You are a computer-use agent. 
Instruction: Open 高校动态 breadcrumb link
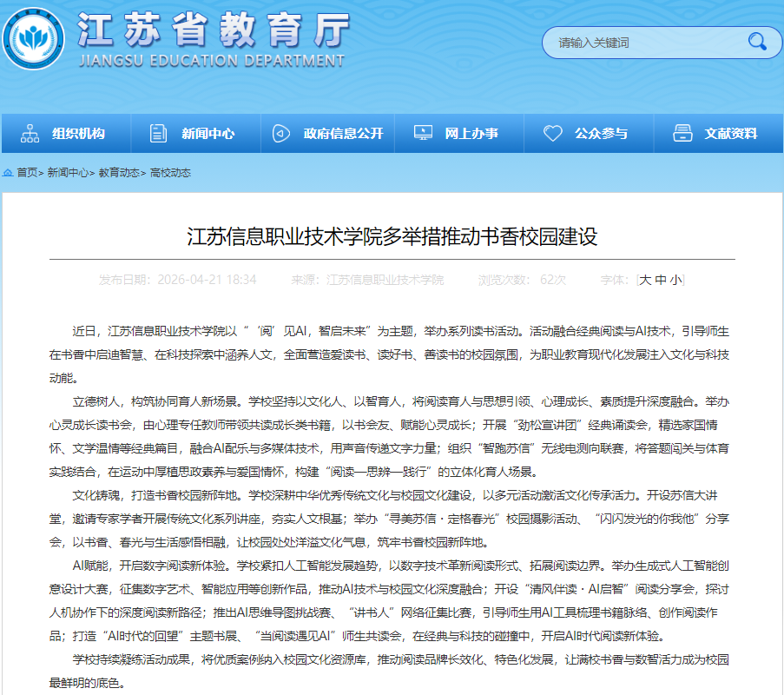click(170, 173)
